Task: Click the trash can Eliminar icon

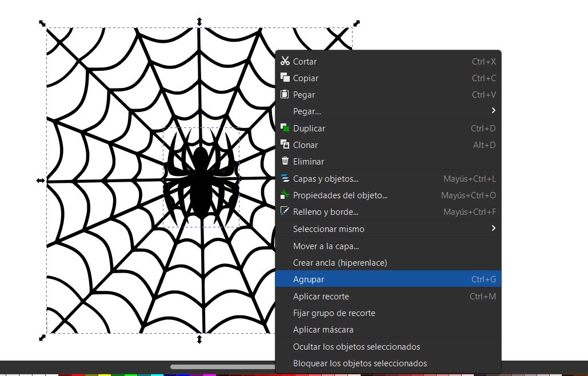Action: click(285, 161)
